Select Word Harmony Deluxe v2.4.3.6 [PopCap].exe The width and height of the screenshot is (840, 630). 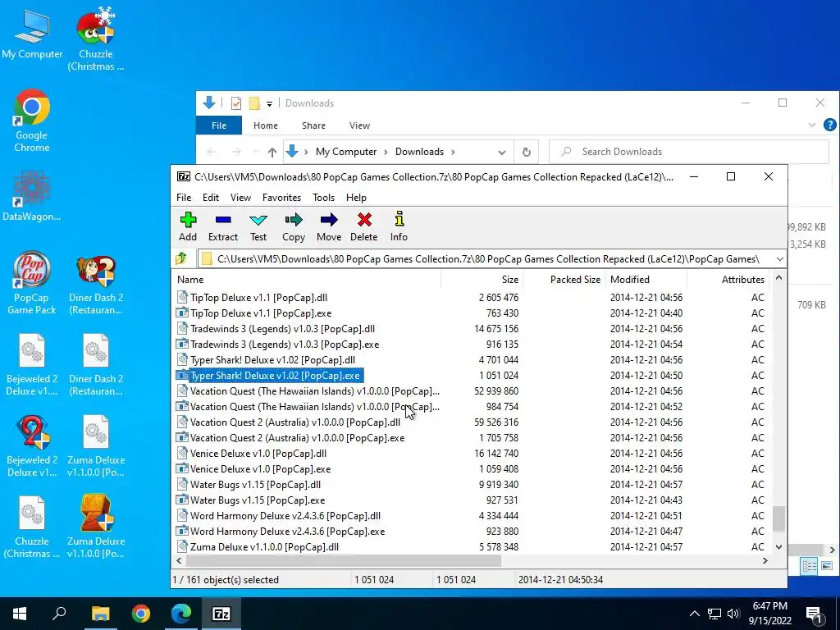click(287, 532)
